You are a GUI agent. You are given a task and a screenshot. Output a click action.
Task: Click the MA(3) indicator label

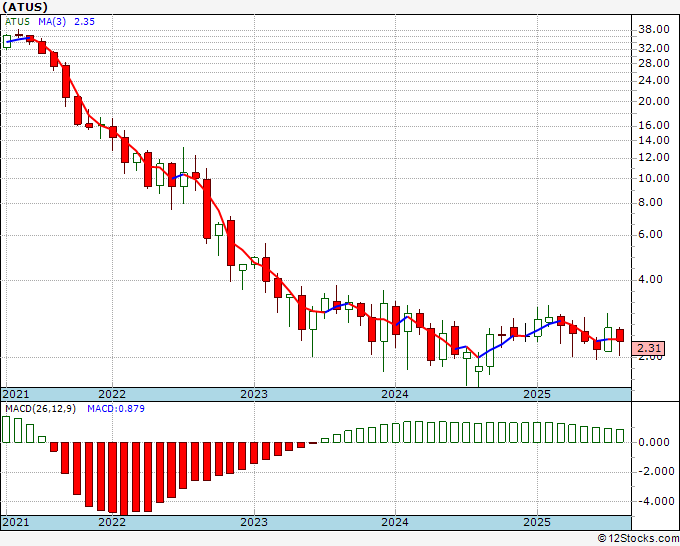pos(52,22)
